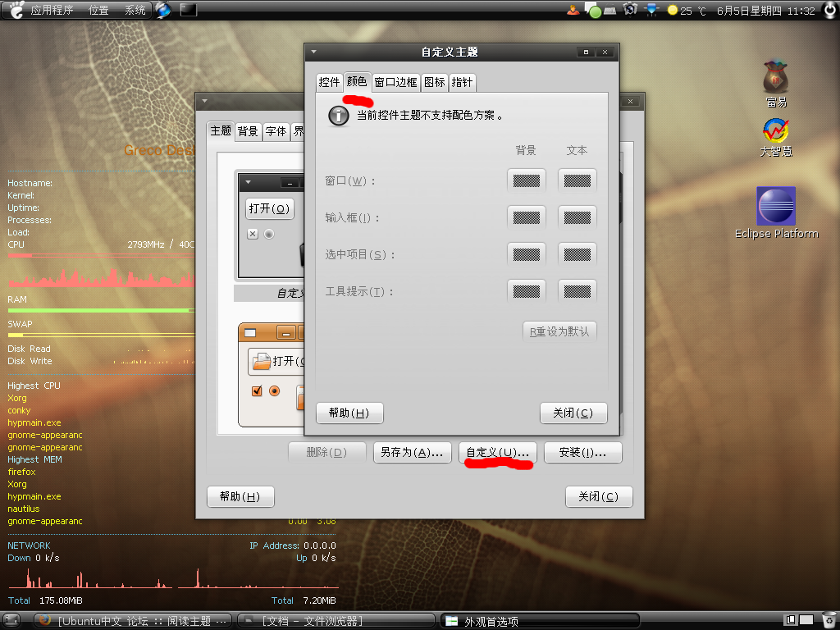840x630 pixels.
Task: Click 帮助(H) in the appearance preferences window
Action: click(x=240, y=497)
